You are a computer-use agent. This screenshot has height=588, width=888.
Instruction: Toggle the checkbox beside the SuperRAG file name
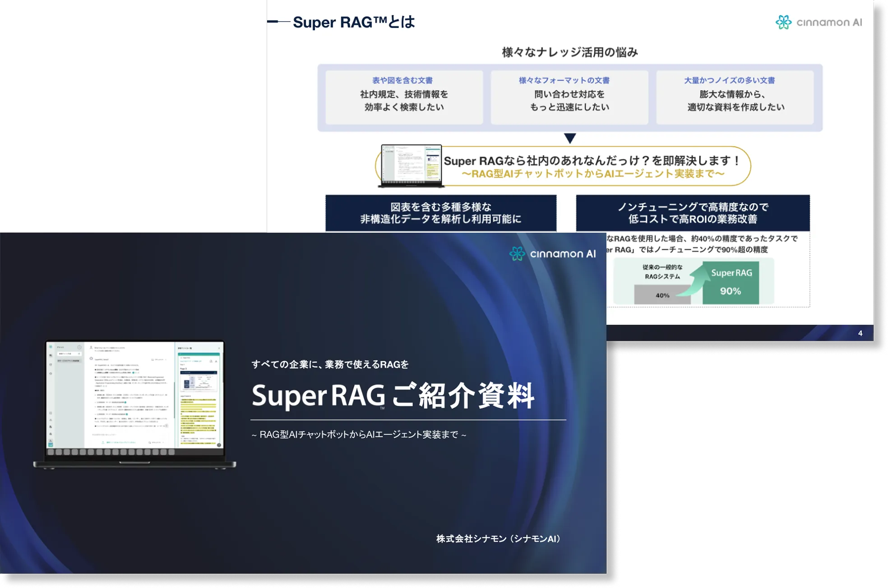pyautogui.click(x=181, y=358)
